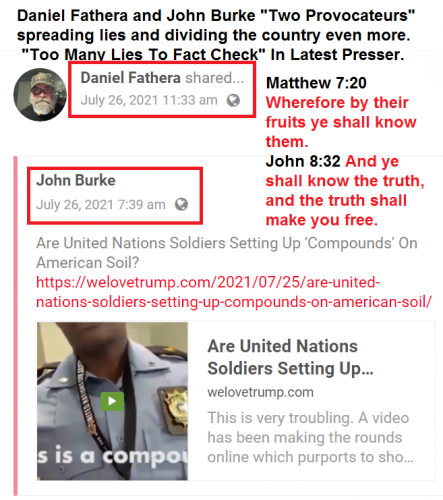Open Daniel Fathera's profile name link
443x500 pixels.
(x=131, y=78)
